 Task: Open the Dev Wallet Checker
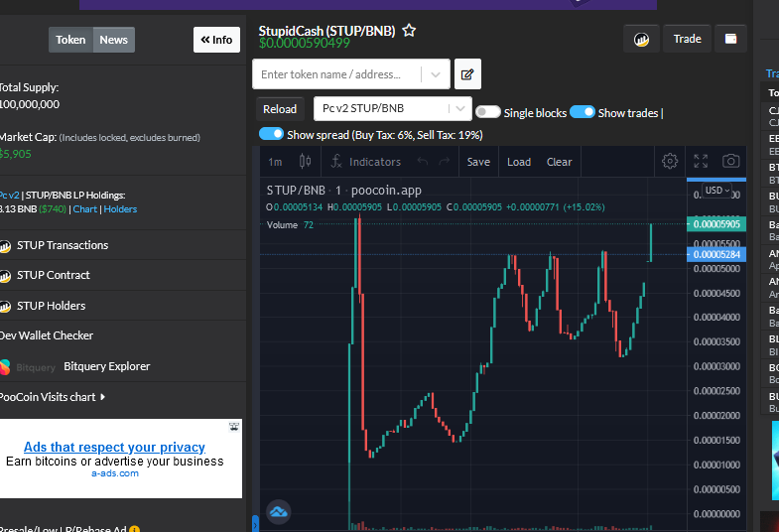tap(47, 335)
